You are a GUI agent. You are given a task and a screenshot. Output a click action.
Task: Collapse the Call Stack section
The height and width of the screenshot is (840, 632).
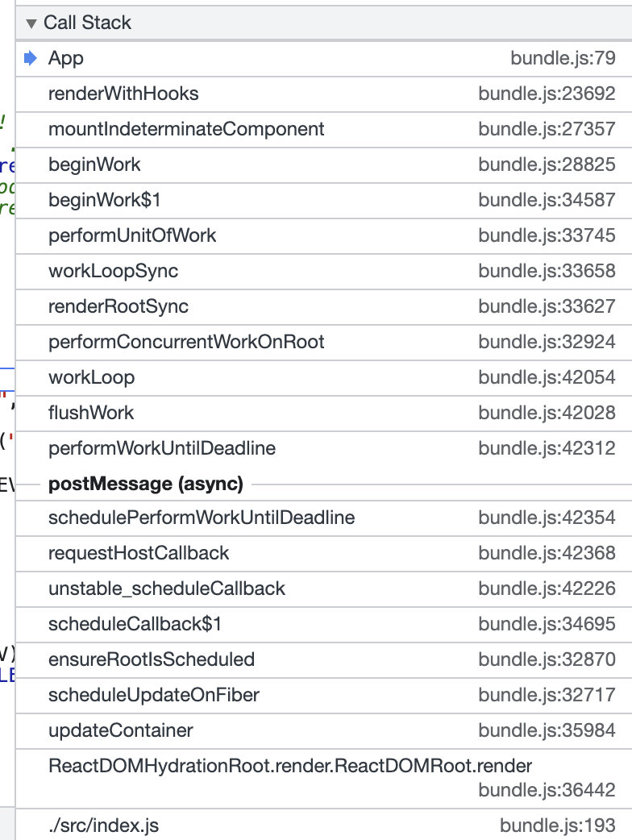(x=32, y=23)
